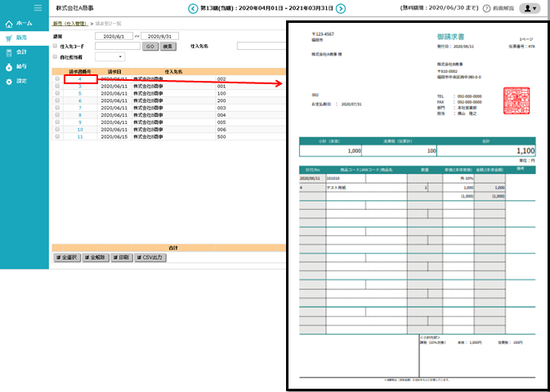Go to previous fiscal period arrow
Screen dimensions: 550x392
pyautogui.click(x=193, y=9)
